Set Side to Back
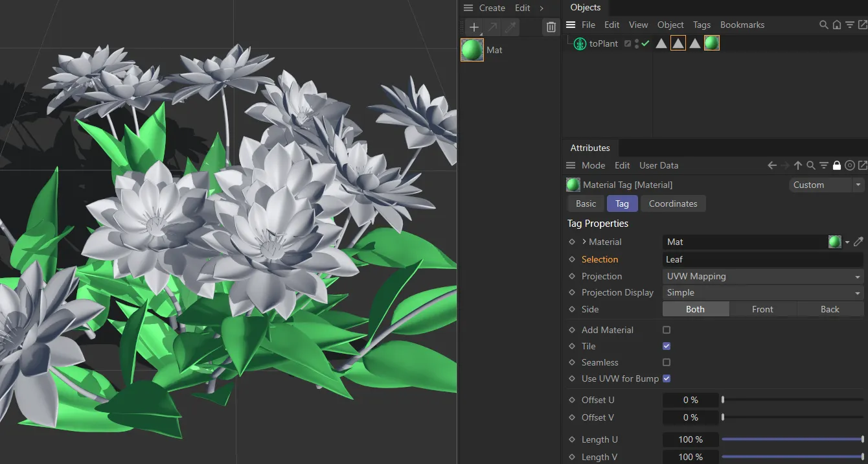This screenshot has width=868, height=464. click(830, 309)
